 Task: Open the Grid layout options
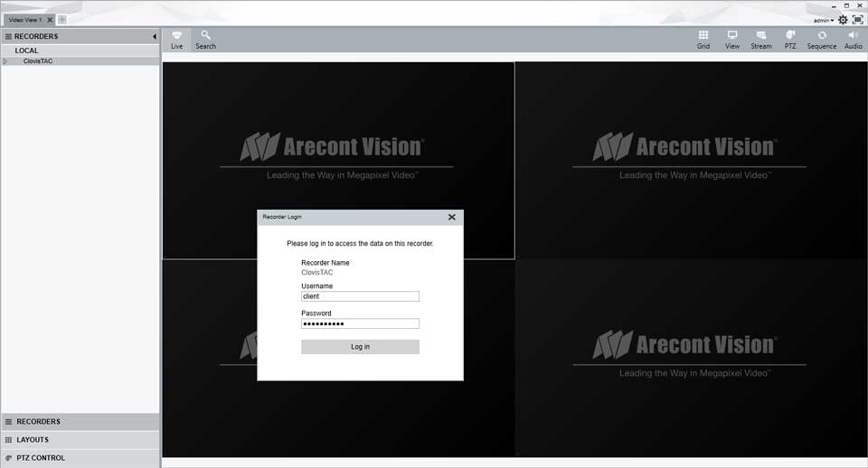pos(703,39)
